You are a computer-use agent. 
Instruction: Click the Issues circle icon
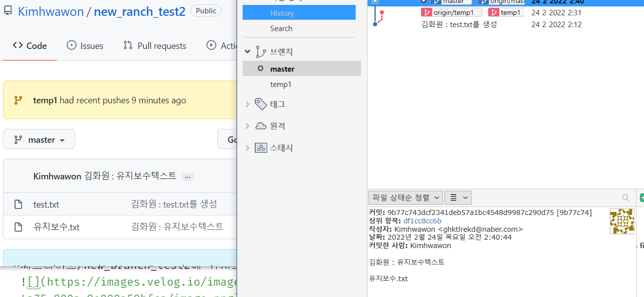(x=72, y=45)
